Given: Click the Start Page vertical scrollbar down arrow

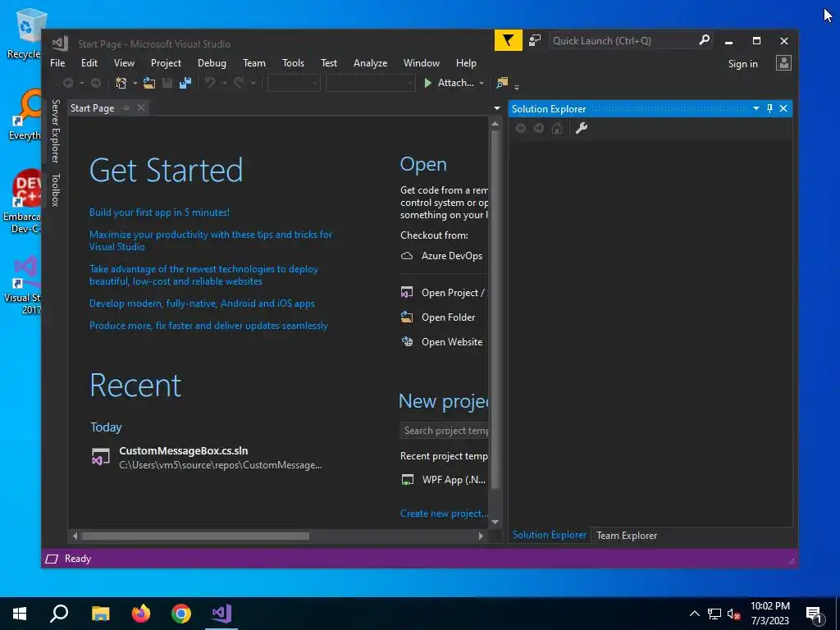Looking at the screenshot, I should click(x=495, y=522).
